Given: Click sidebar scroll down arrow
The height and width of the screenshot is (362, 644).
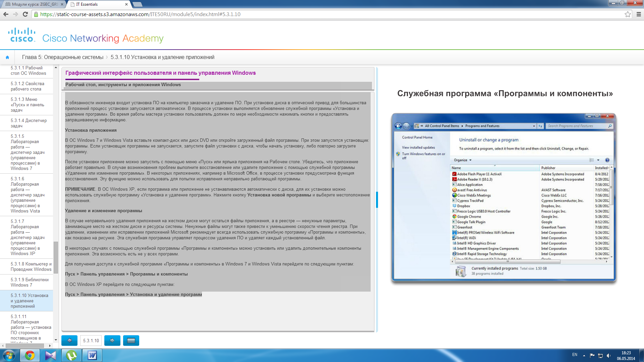Looking at the screenshot, I should pos(56,340).
